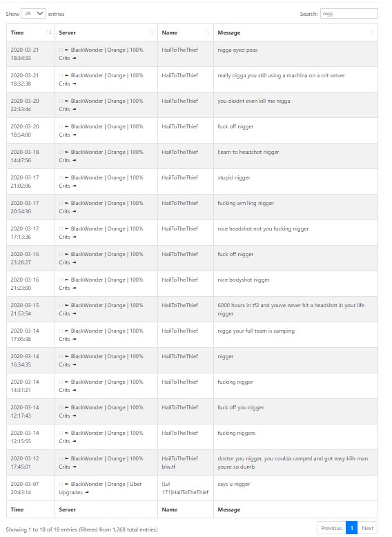392x537 pixels.
Task: Open the Show entries dropdown set to 25
Action: (33, 14)
